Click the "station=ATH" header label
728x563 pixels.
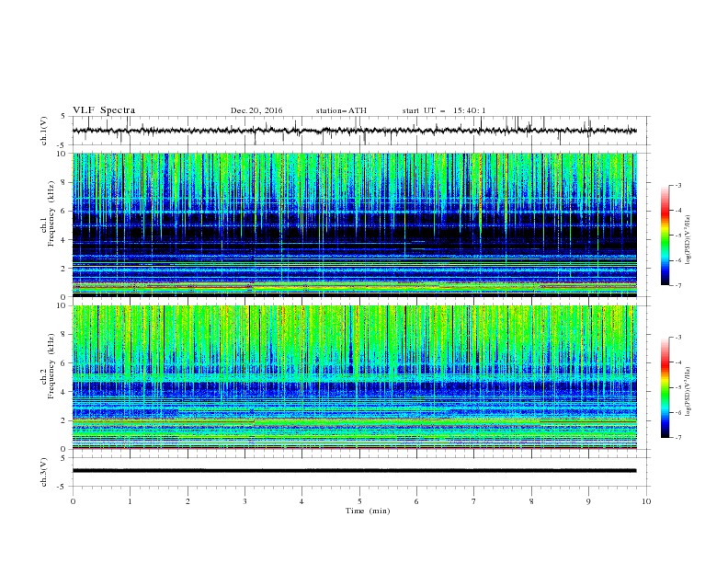pyautogui.click(x=341, y=110)
